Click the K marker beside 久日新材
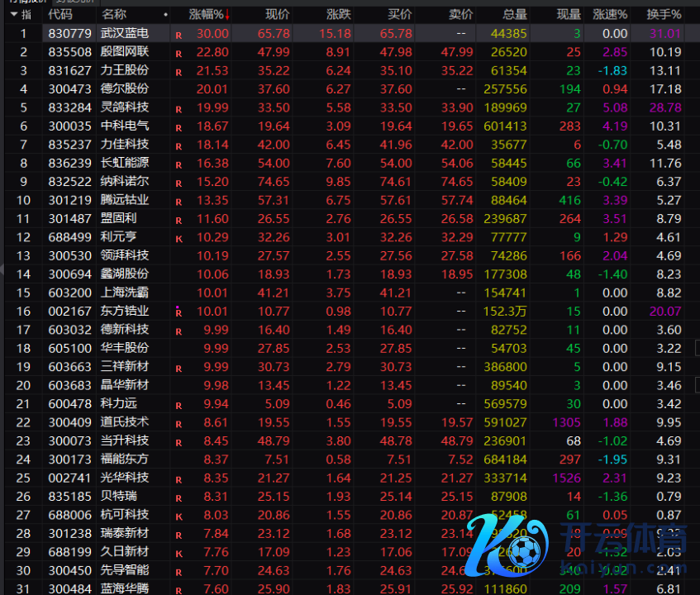 179,553
